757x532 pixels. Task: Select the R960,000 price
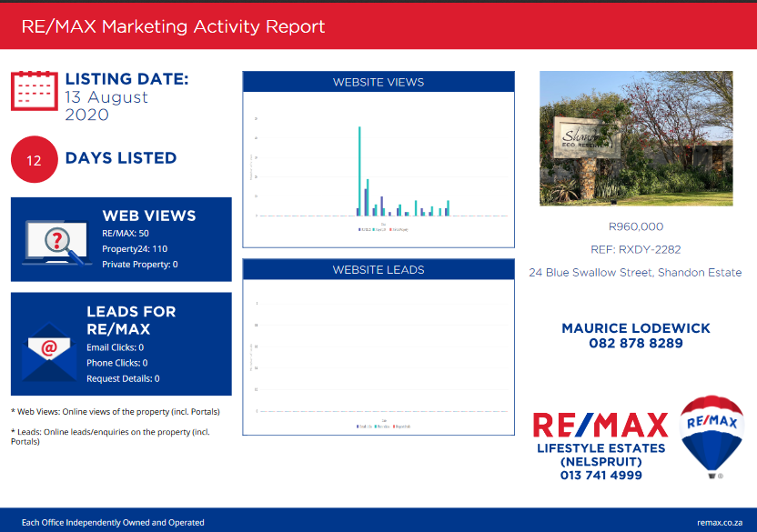point(636,226)
